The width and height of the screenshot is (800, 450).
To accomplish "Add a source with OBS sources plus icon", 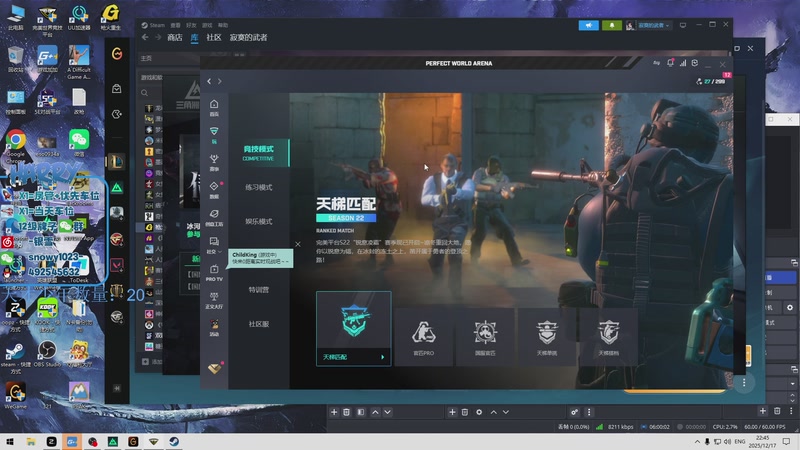I will pyautogui.click(x=452, y=412).
